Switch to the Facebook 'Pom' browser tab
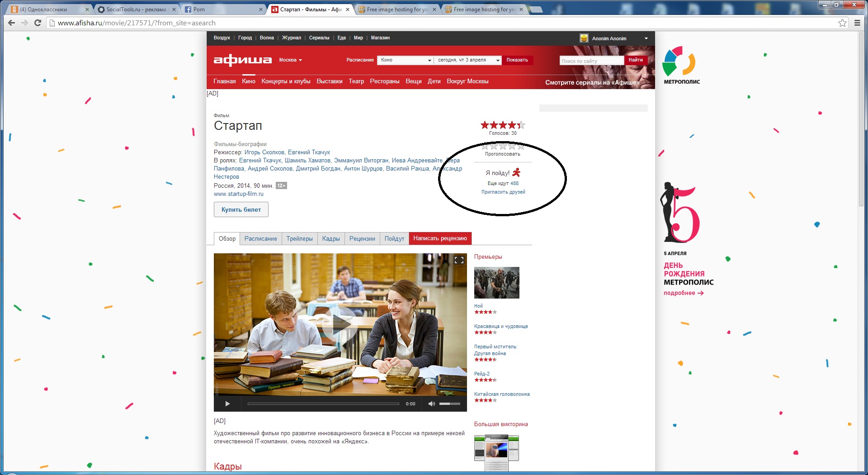This screenshot has width=868, height=475. (223, 9)
